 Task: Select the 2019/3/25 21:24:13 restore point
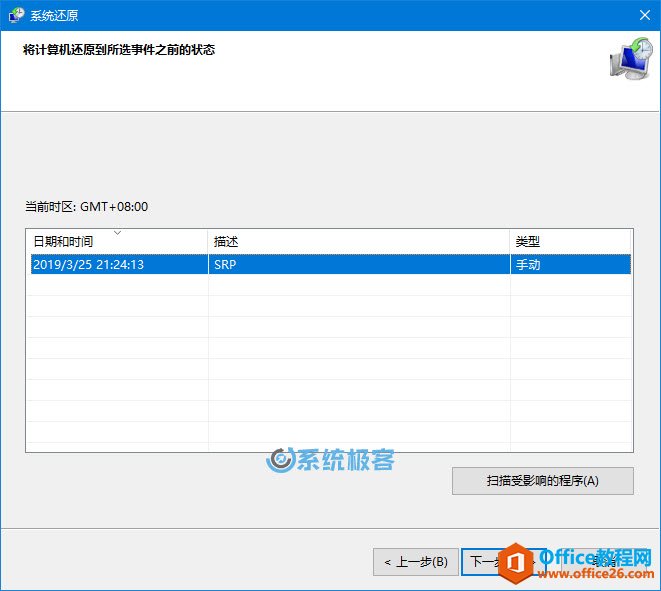point(331,264)
